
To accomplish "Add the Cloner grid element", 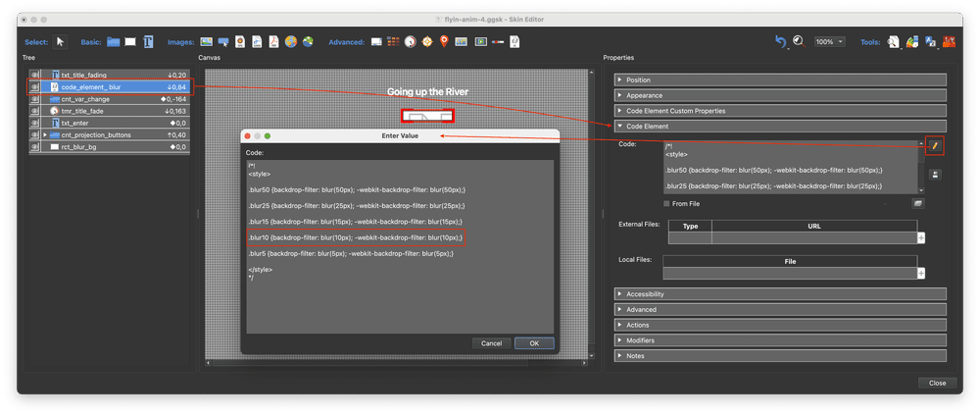I will (393, 42).
